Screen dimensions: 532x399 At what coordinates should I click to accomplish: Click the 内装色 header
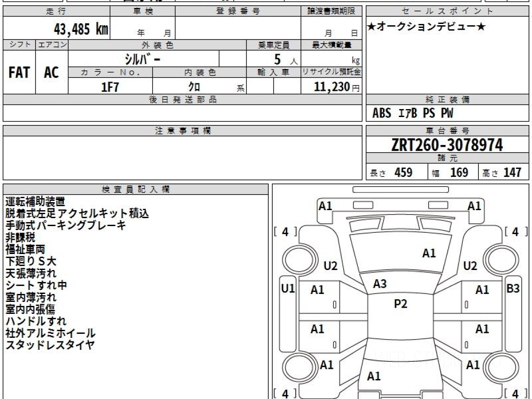pyautogui.click(x=199, y=72)
